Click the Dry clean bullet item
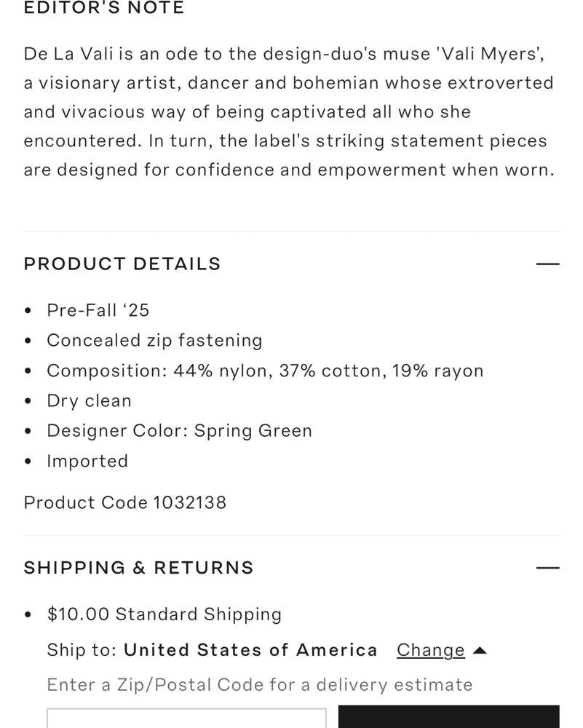 89,401
